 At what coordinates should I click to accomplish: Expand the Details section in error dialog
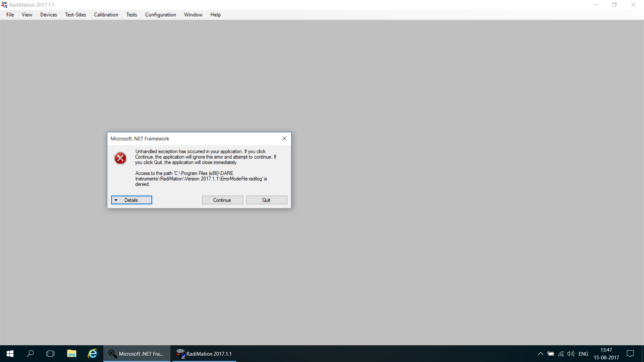click(131, 200)
